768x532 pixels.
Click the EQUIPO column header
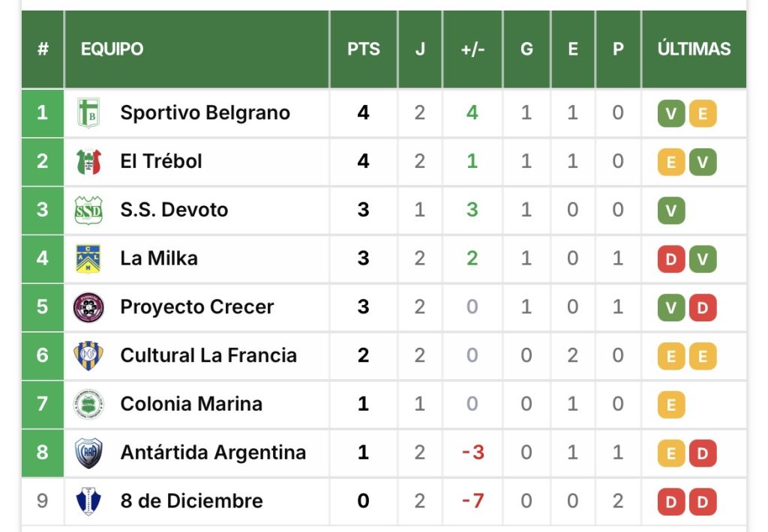pyautogui.click(x=112, y=49)
